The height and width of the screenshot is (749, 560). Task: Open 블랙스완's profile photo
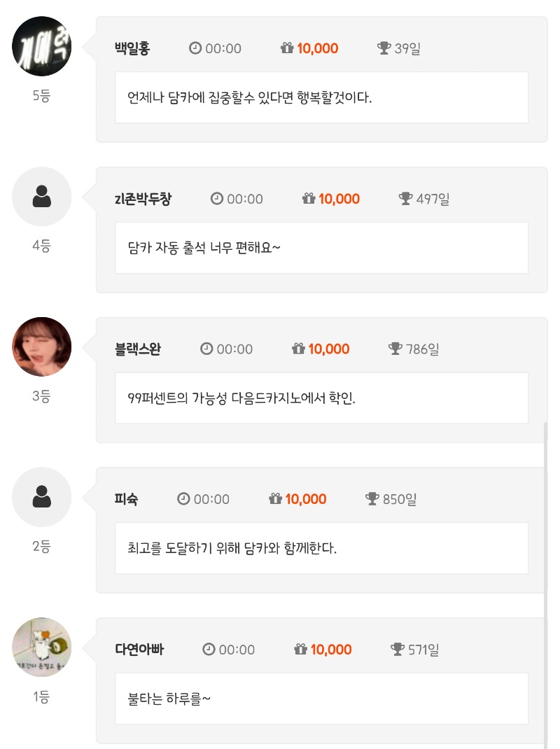(42, 346)
